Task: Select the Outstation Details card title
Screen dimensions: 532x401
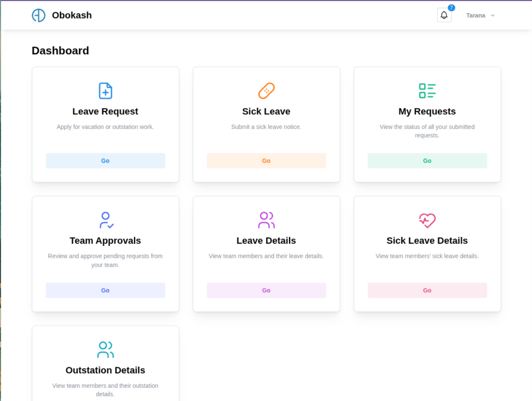Action: coord(106,370)
